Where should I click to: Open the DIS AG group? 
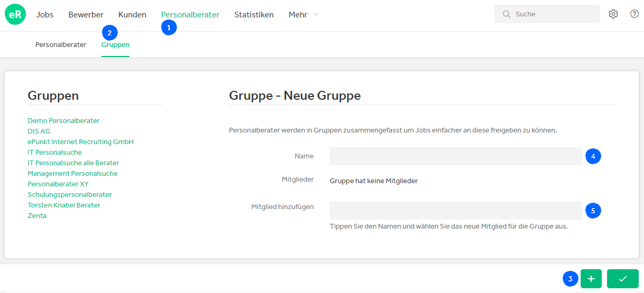coord(39,131)
